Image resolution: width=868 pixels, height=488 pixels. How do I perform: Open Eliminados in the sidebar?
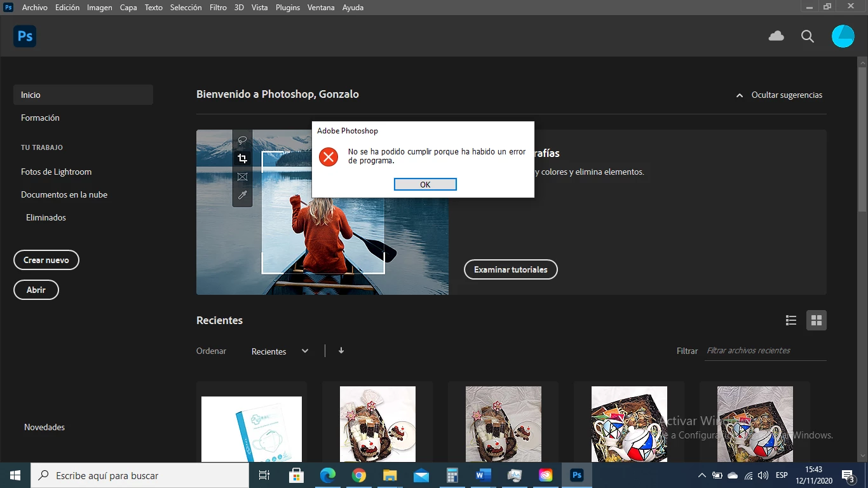pyautogui.click(x=46, y=217)
